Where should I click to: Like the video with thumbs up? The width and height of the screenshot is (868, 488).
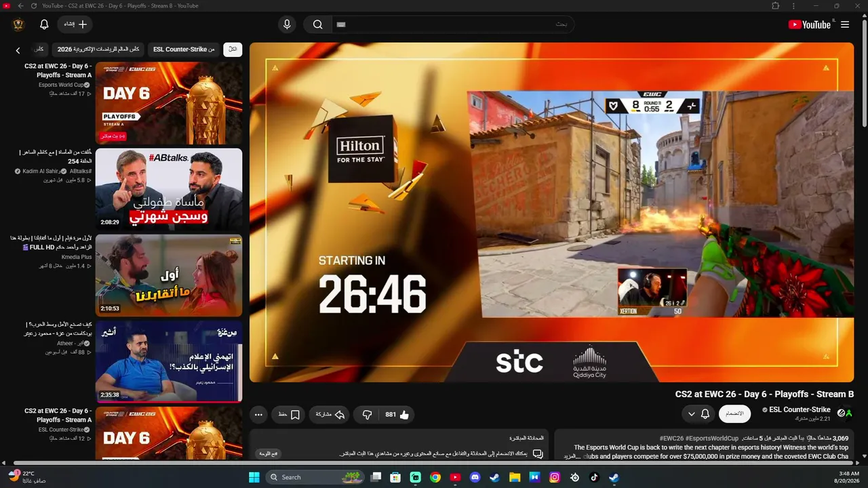tap(396, 414)
